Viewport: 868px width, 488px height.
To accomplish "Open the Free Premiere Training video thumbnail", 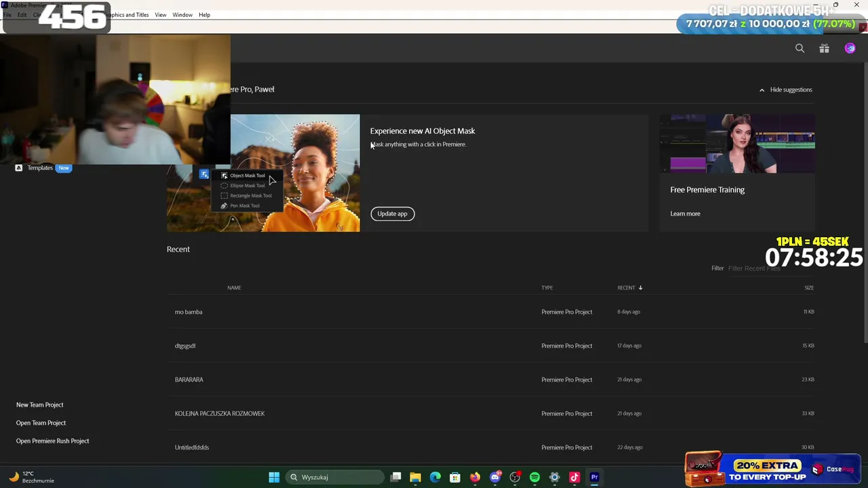I will point(737,144).
